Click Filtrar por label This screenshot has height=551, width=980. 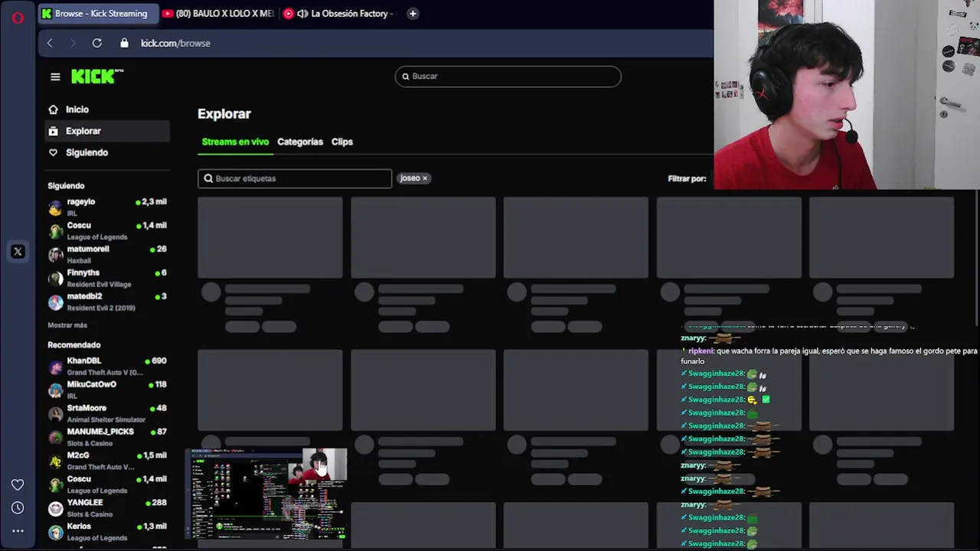click(687, 178)
